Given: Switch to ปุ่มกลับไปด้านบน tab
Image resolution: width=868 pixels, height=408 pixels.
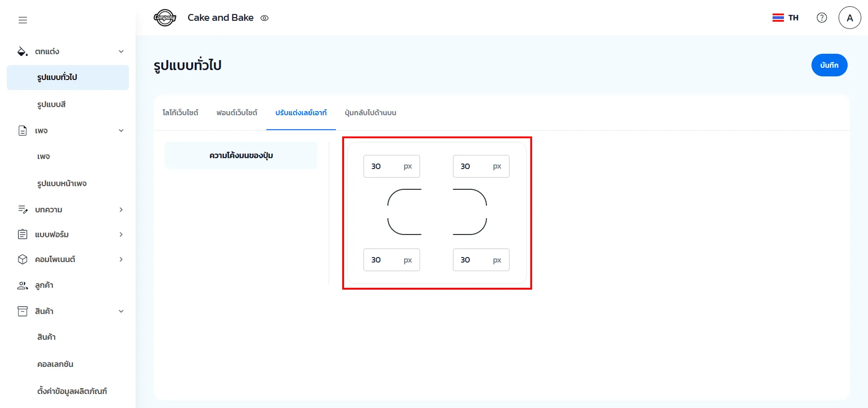Looking at the screenshot, I should (370, 113).
